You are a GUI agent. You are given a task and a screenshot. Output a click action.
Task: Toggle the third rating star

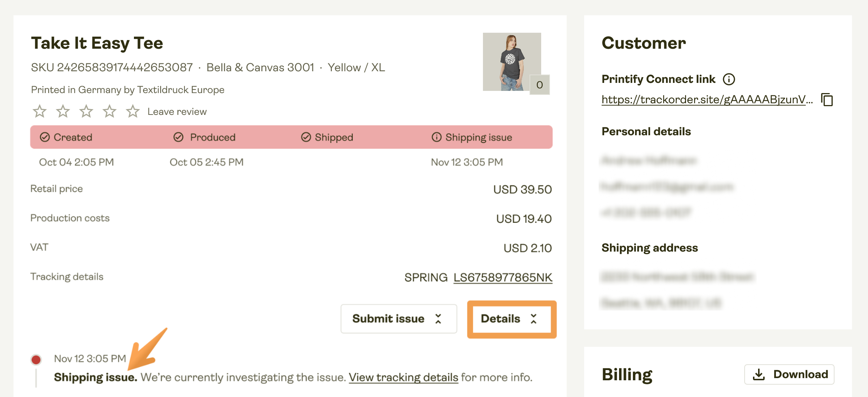[86, 112]
